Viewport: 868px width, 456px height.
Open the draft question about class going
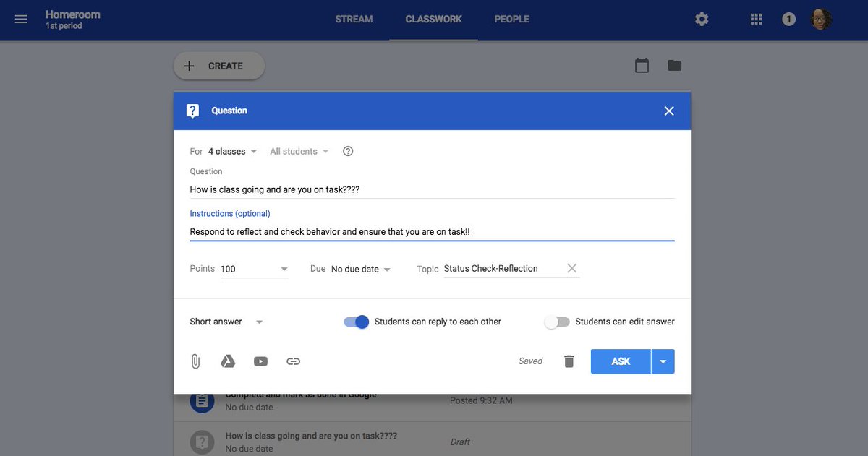click(x=311, y=436)
